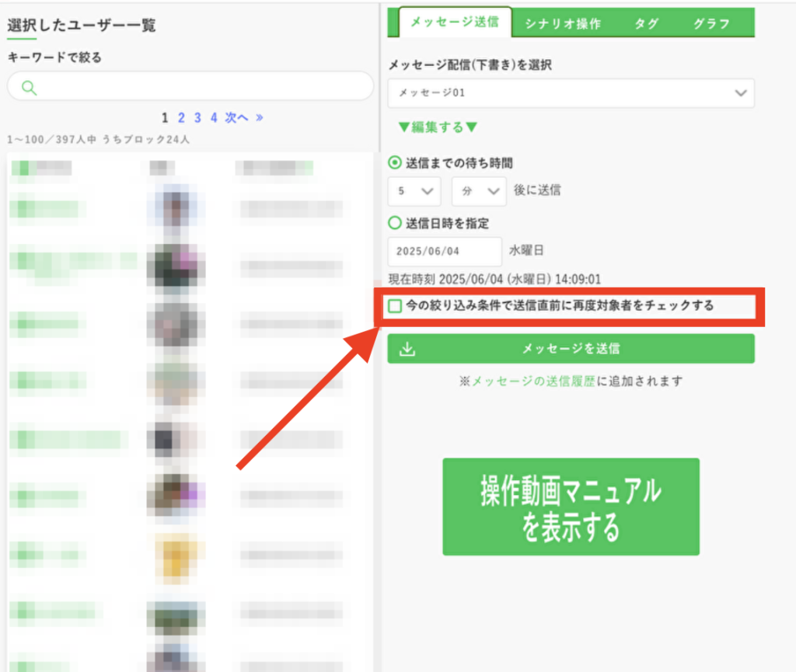
Task: Click the download icon on send button
Action: [407, 349]
